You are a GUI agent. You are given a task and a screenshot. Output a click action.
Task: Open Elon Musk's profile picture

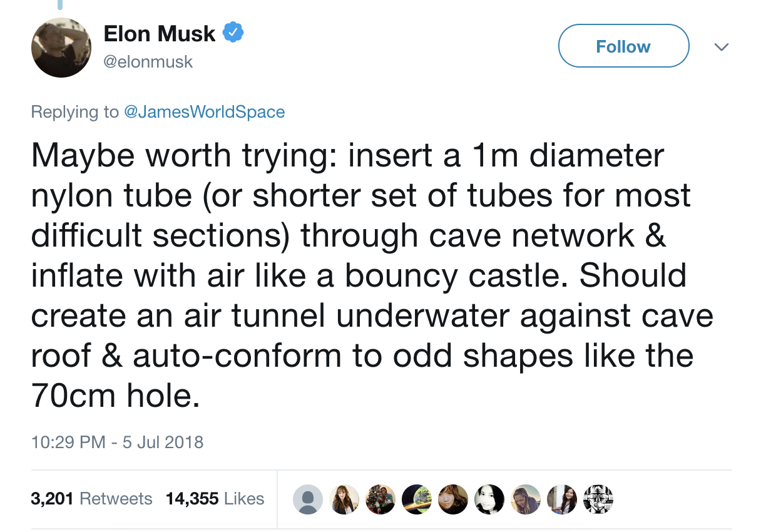(61, 48)
